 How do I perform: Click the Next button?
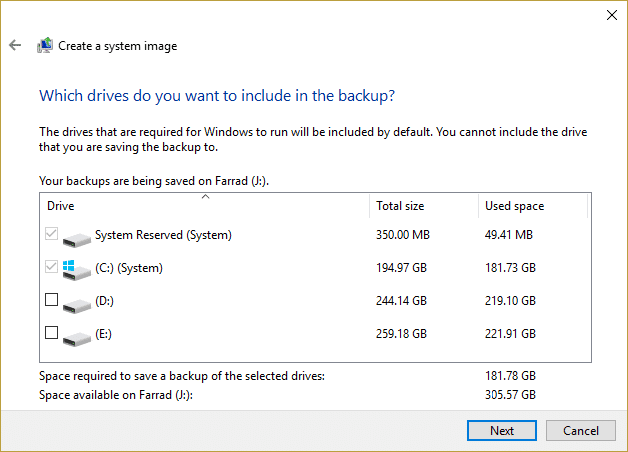point(502,430)
